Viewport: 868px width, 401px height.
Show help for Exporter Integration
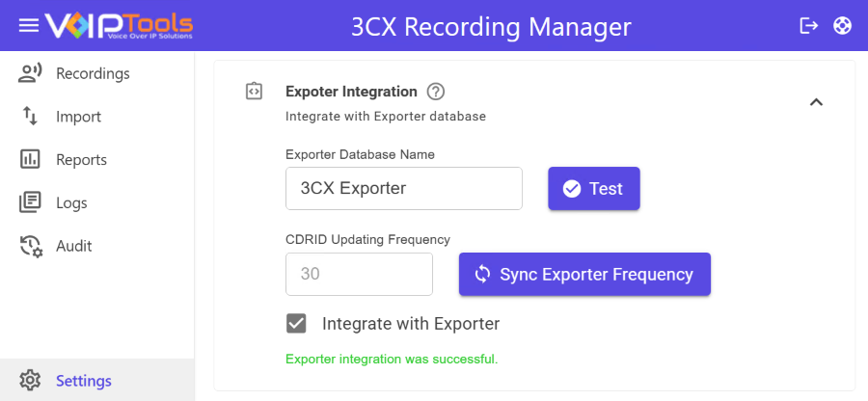tap(436, 92)
